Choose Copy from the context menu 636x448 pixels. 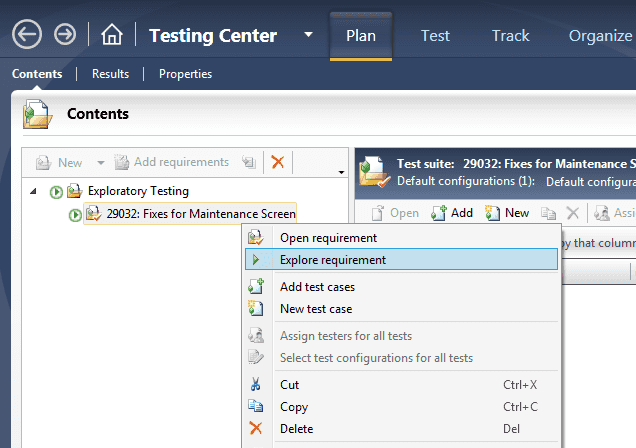tap(294, 407)
